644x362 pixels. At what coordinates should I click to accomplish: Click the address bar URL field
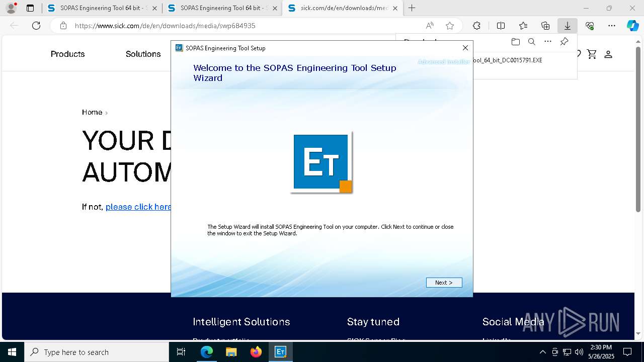click(x=247, y=26)
